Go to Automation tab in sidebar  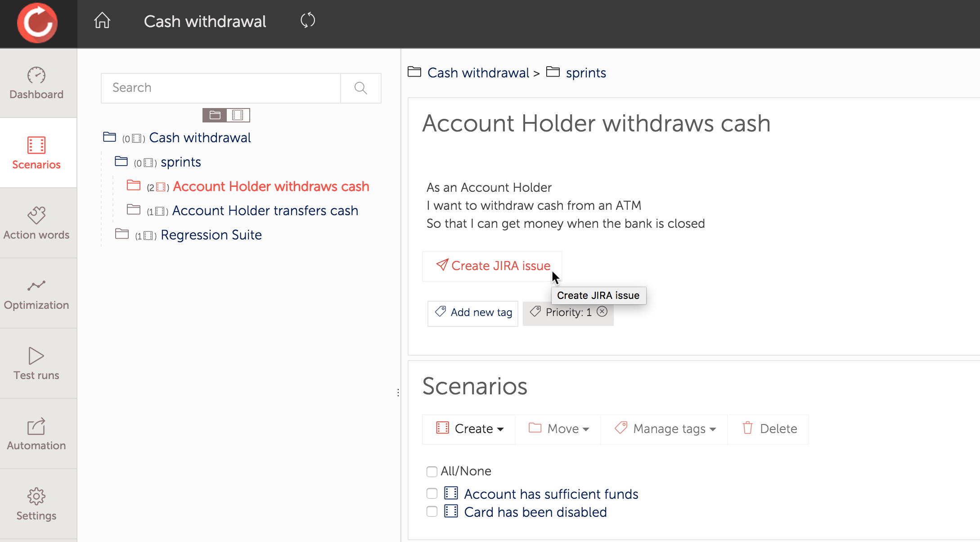36,434
